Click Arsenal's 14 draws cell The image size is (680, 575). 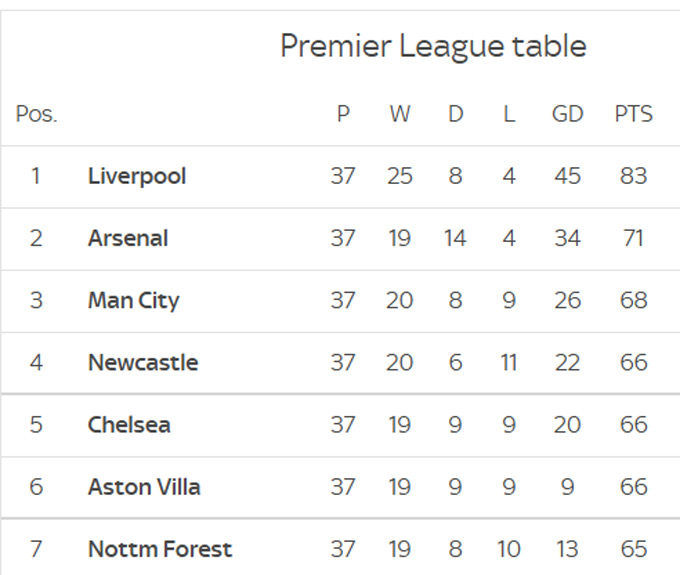click(x=455, y=238)
